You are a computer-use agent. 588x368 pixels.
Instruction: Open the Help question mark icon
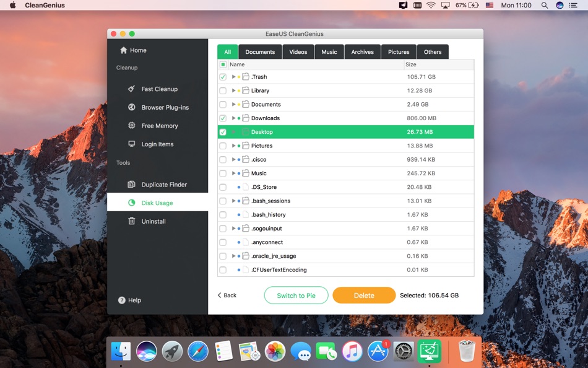(x=121, y=300)
